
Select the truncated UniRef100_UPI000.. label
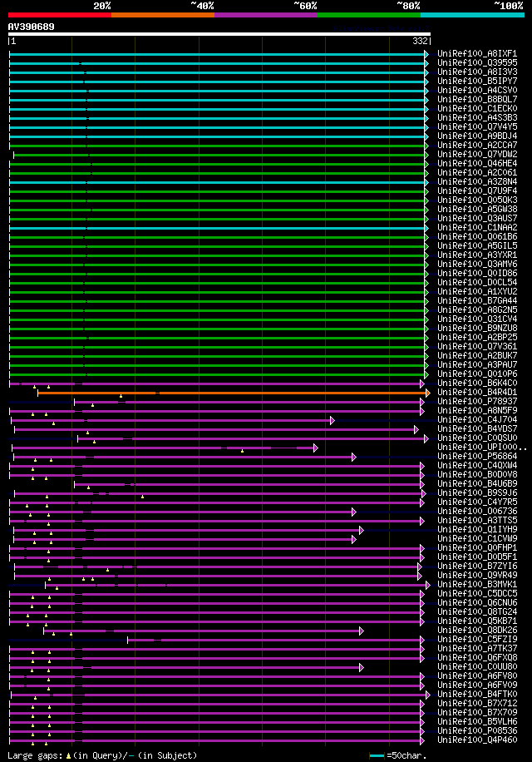[482, 447]
